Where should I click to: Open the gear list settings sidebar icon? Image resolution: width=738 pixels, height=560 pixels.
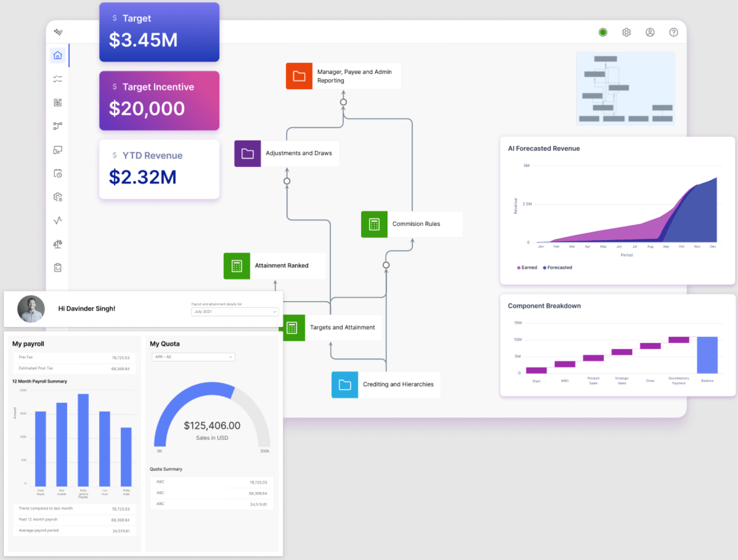pos(58,197)
